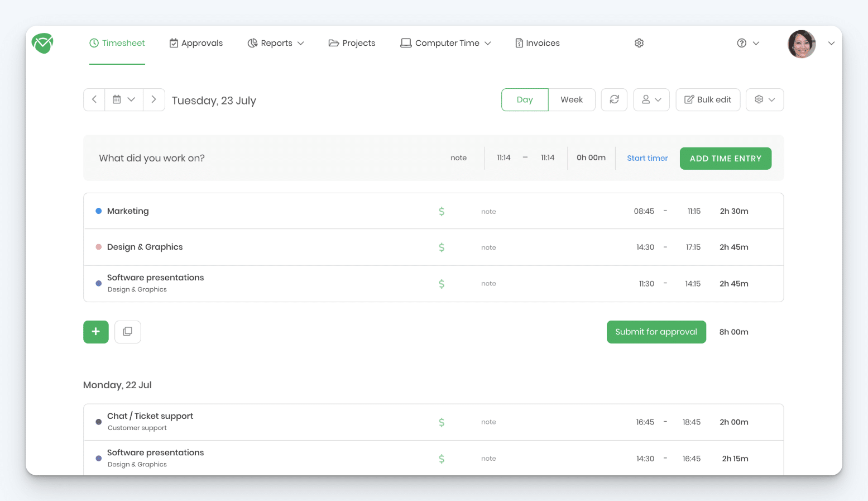Viewport: 868px width, 501px height.
Task: Toggle billable status on the Marketing entry
Action: click(441, 211)
